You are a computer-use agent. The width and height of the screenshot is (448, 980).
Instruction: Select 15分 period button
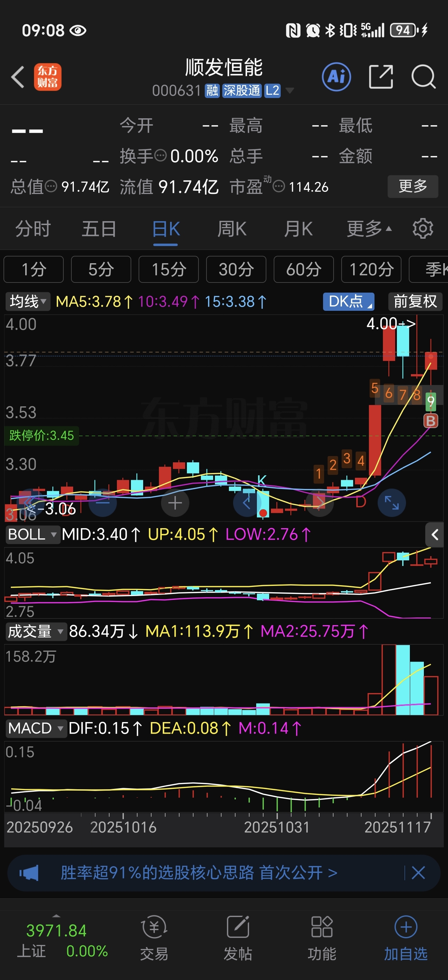pyautogui.click(x=168, y=269)
